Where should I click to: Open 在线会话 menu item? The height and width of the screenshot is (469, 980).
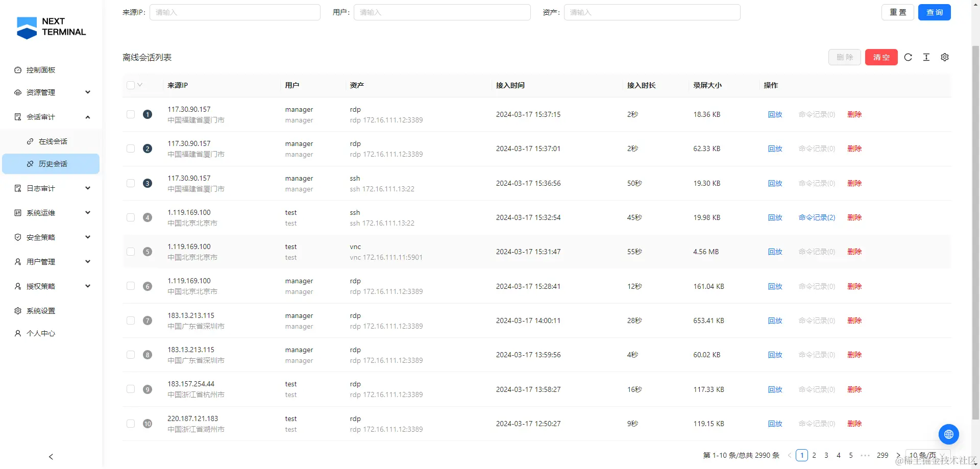[51, 141]
